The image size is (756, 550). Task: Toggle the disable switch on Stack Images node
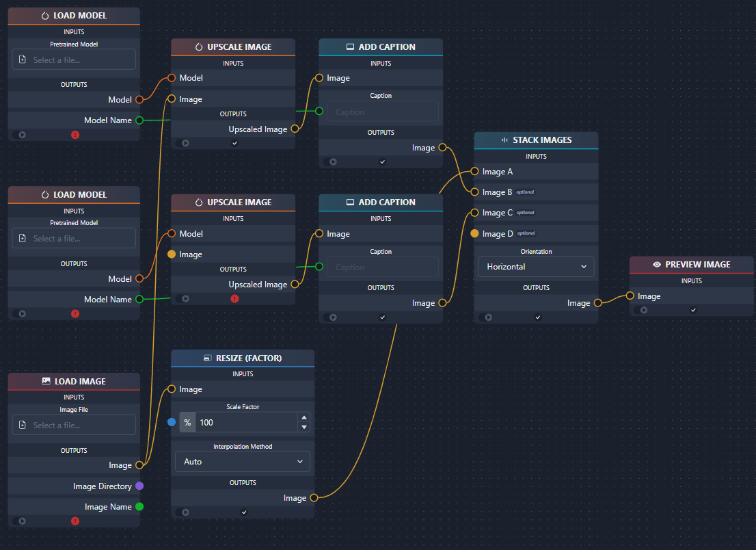coord(486,317)
